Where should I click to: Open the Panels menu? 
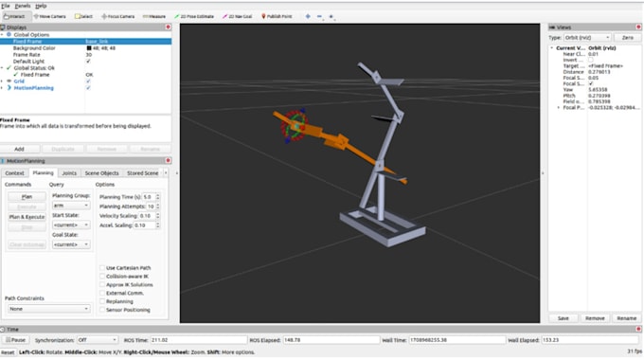(x=22, y=6)
